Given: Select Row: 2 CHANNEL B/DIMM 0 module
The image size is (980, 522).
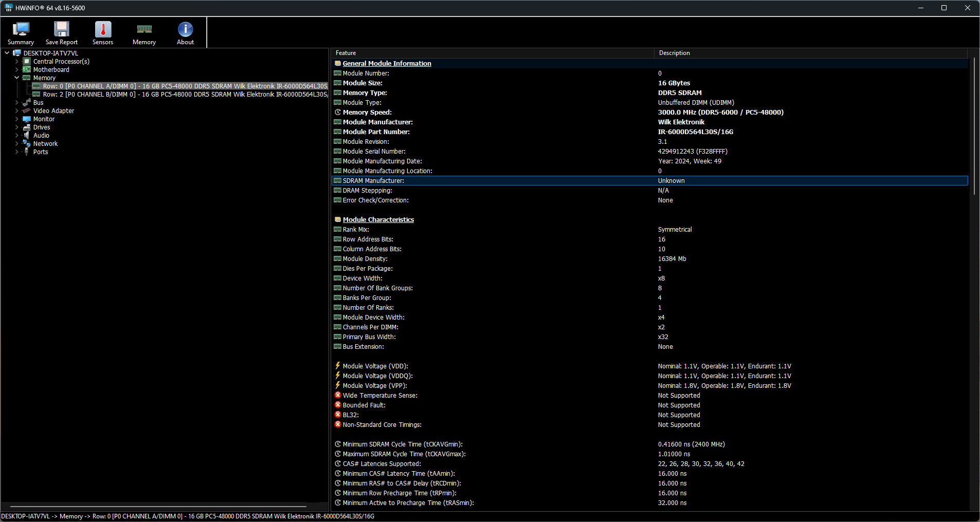Looking at the screenshot, I should 185,95.
